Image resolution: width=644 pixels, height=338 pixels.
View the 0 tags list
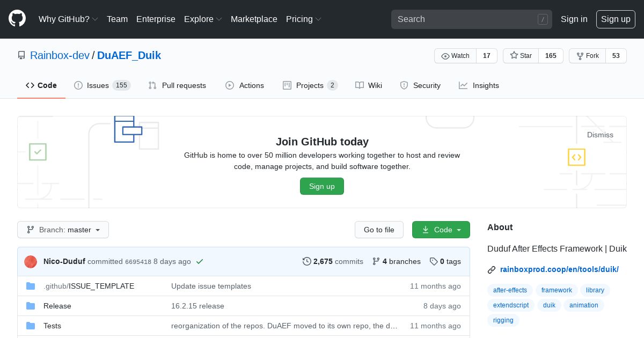445,261
